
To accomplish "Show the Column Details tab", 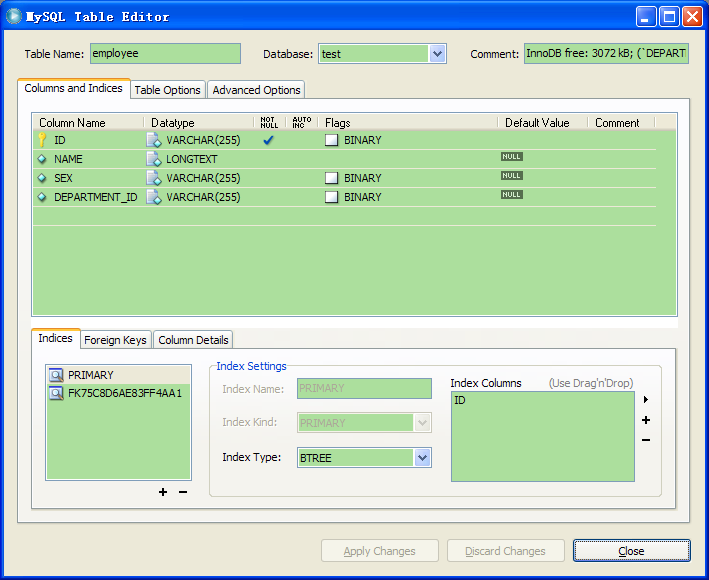I will tap(194, 340).
